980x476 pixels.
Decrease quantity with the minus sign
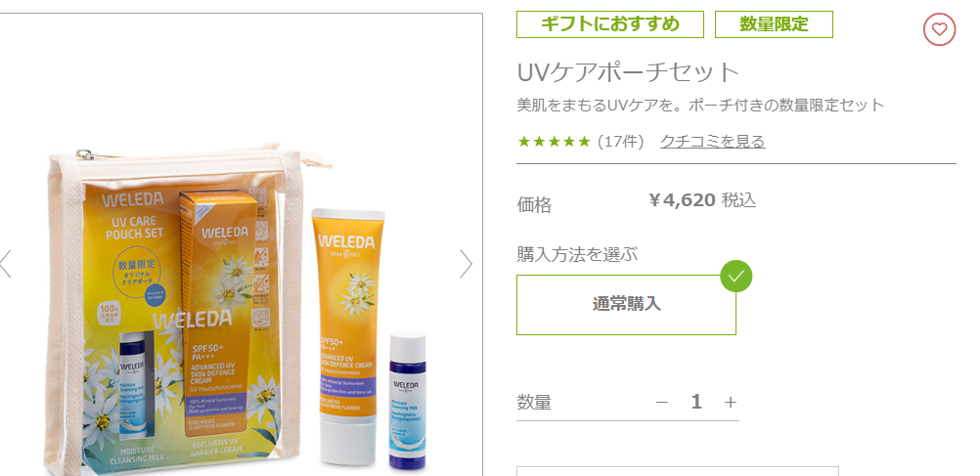pos(662,402)
